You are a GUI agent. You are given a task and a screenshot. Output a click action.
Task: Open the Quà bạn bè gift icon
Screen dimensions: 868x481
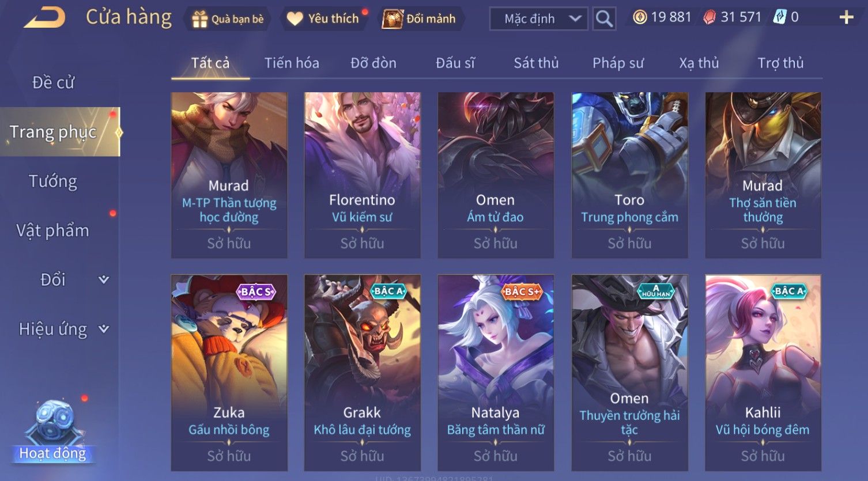(199, 19)
